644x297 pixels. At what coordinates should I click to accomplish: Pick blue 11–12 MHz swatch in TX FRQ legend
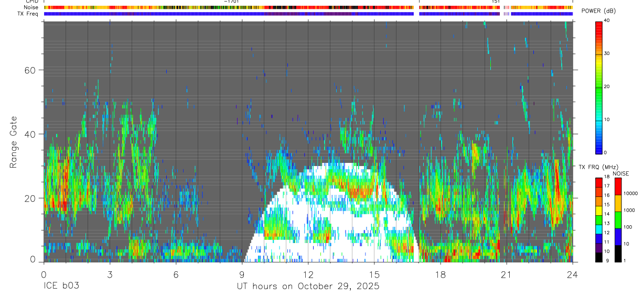point(599,238)
